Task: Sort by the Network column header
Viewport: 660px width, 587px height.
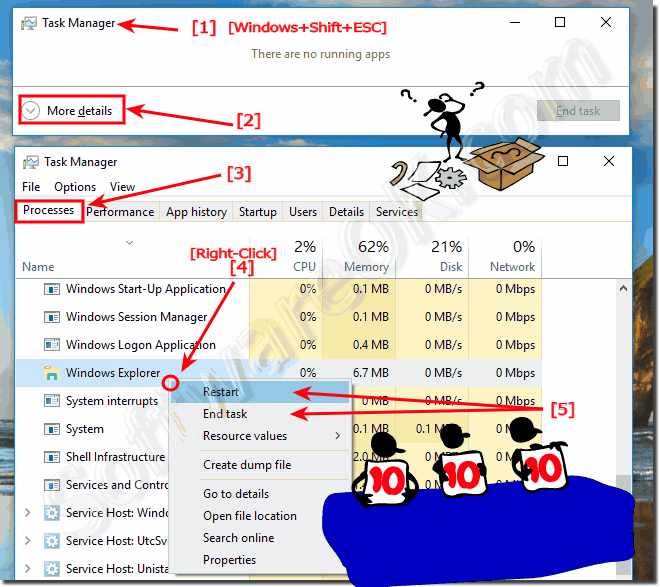Action: click(512, 267)
